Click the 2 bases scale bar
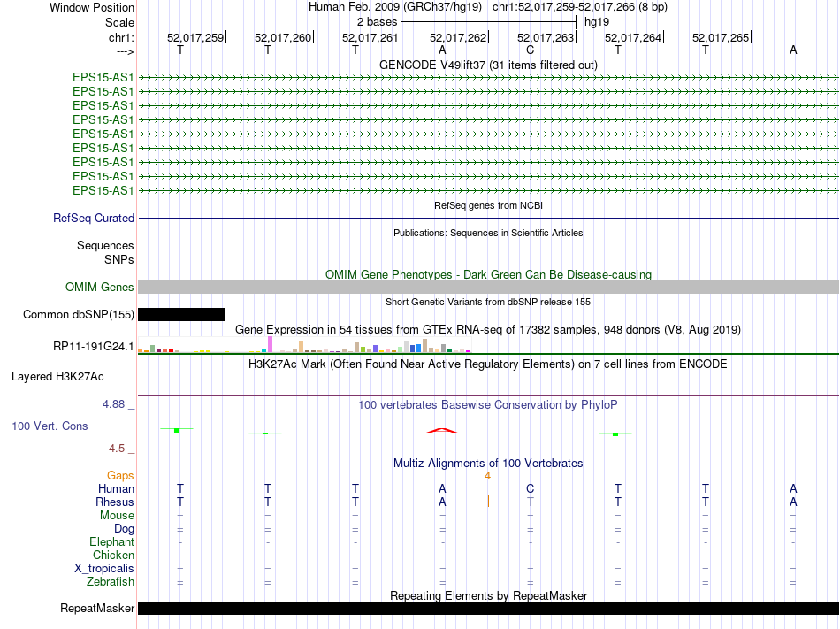Image resolution: width=840 pixels, height=629 pixels. tap(489, 22)
